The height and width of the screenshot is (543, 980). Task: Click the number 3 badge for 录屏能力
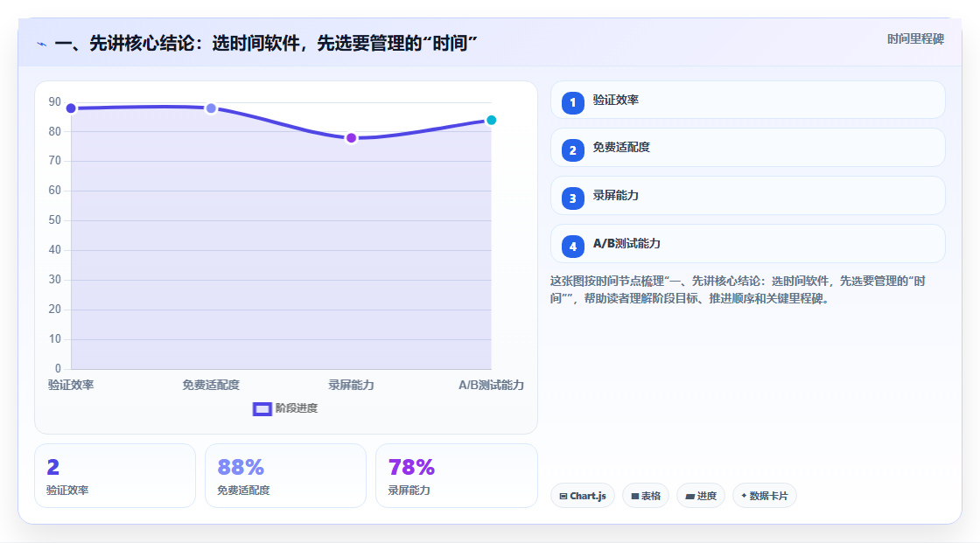tap(572, 198)
